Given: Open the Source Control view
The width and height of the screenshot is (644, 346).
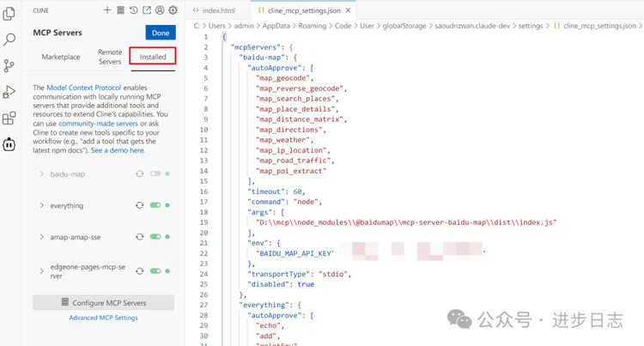Looking at the screenshot, I should (9, 65).
